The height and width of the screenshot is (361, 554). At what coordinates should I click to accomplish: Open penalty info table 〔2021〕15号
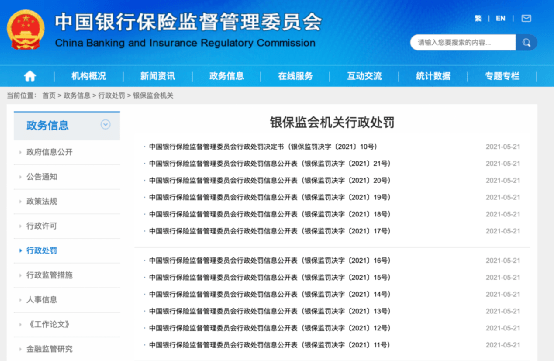coord(270,277)
